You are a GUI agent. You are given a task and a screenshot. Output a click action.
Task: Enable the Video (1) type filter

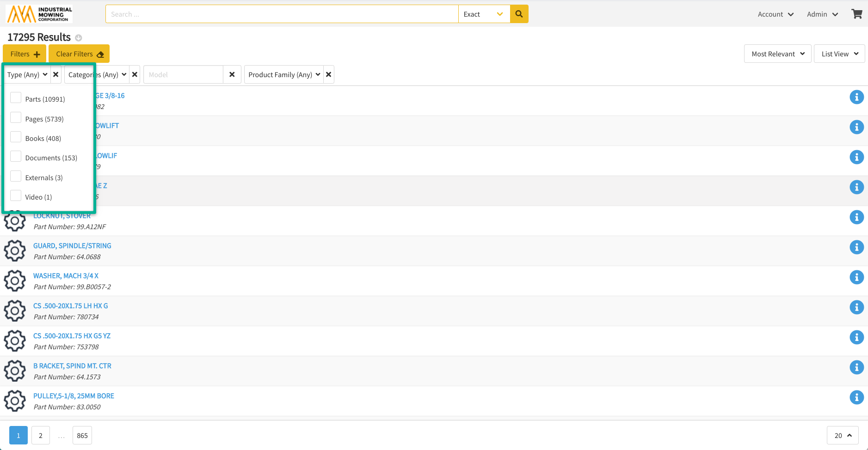16,196
